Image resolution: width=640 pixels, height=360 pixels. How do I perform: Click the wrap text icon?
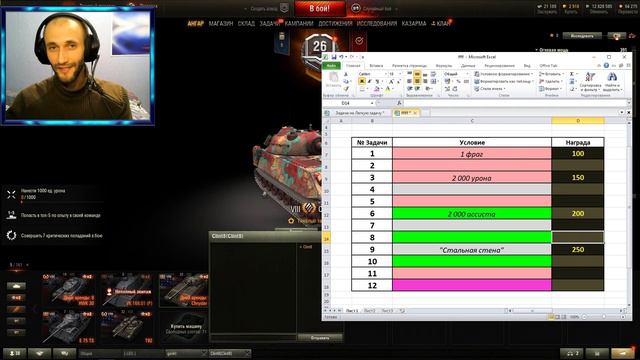[433, 74]
